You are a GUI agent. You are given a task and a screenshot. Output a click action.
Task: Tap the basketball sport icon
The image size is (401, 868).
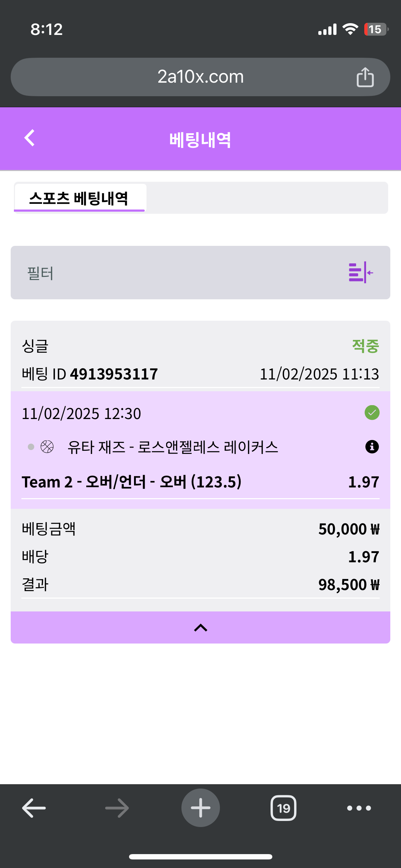click(47, 446)
